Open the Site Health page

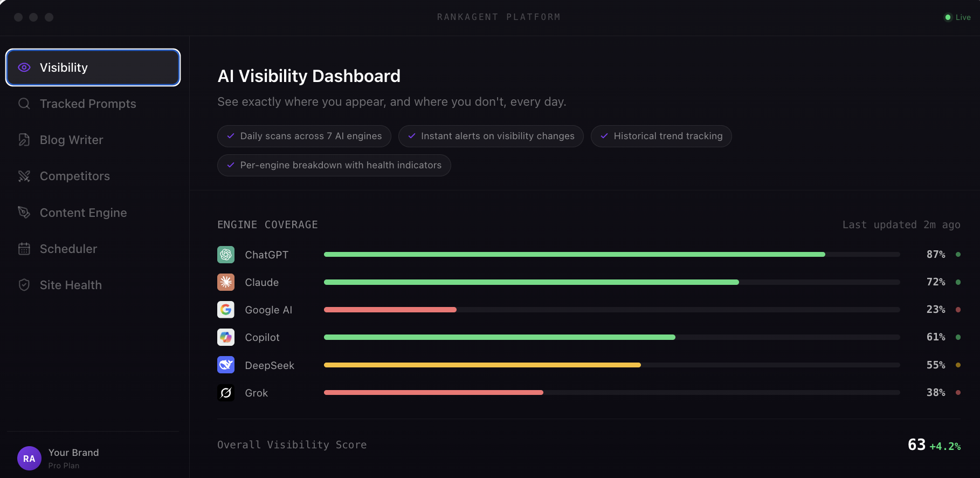[71, 285]
